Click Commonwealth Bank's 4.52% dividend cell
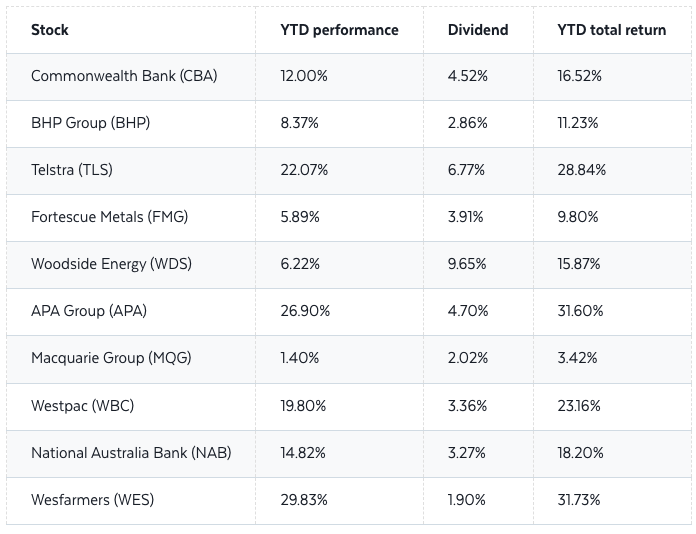The width and height of the screenshot is (696, 534). tap(467, 76)
